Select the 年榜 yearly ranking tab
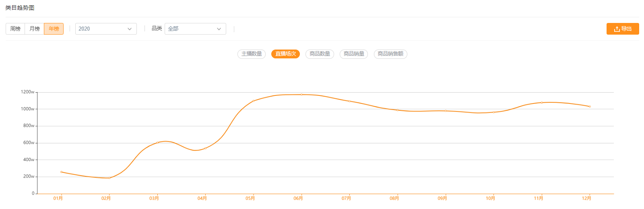 click(x=54, y=29)
